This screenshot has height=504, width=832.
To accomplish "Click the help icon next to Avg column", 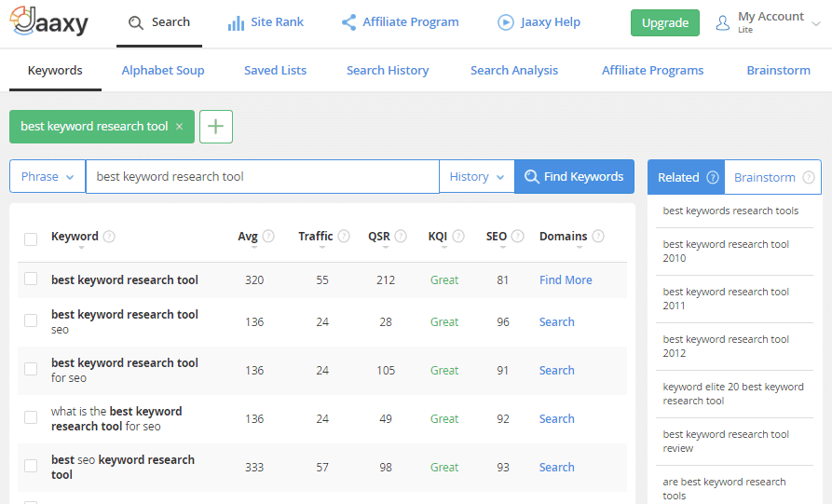I will (x=268, y=236).
